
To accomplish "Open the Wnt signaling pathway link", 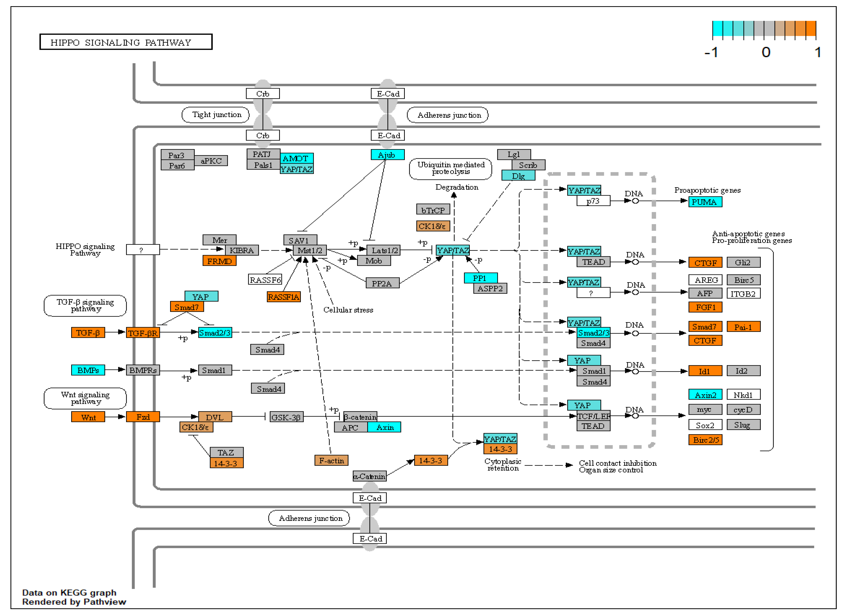I will point(85,398).
